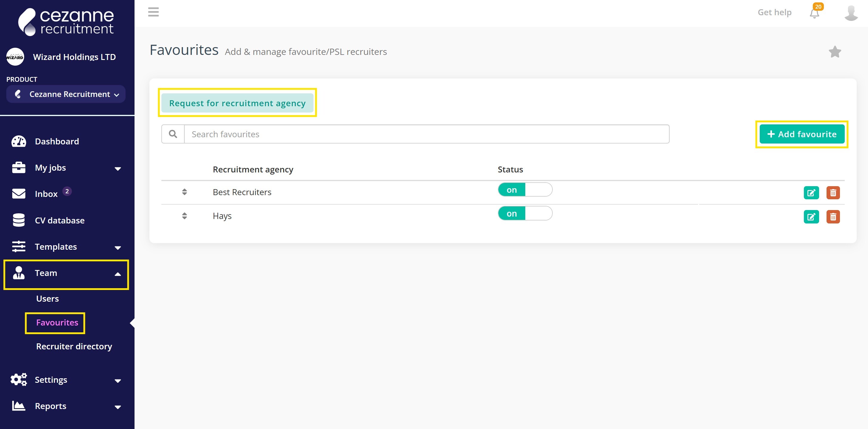Viewport: 868px width, 429px height.
Task: Click the Get help link
Action: [774, 12]
